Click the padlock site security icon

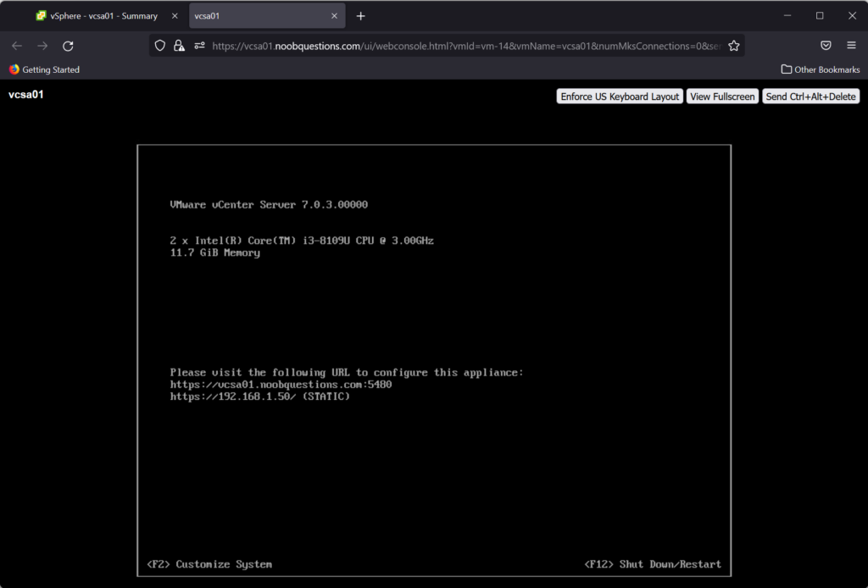(x=179, y=46)
